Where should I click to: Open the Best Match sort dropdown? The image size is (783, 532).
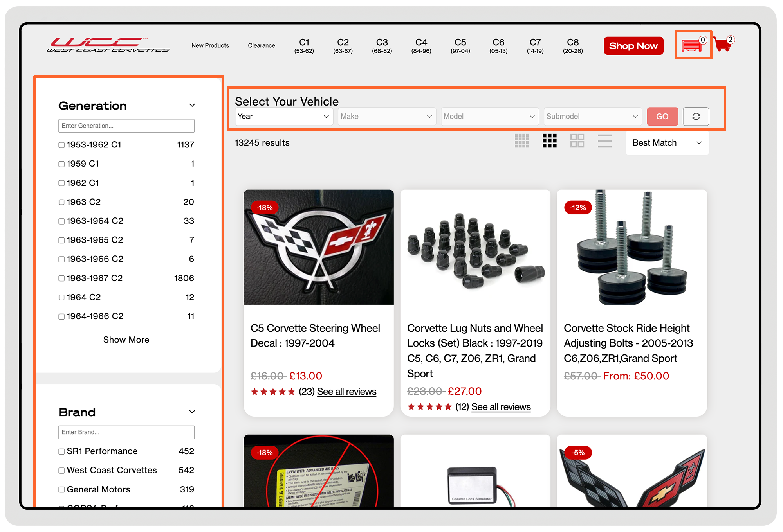click(x=667, y=143)
